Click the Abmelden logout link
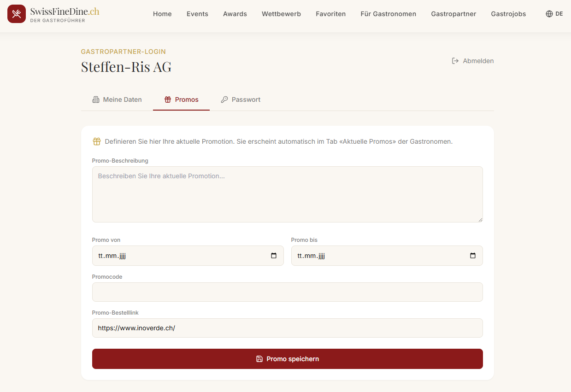The image size is (571, 392). click(x=473, y=61)
